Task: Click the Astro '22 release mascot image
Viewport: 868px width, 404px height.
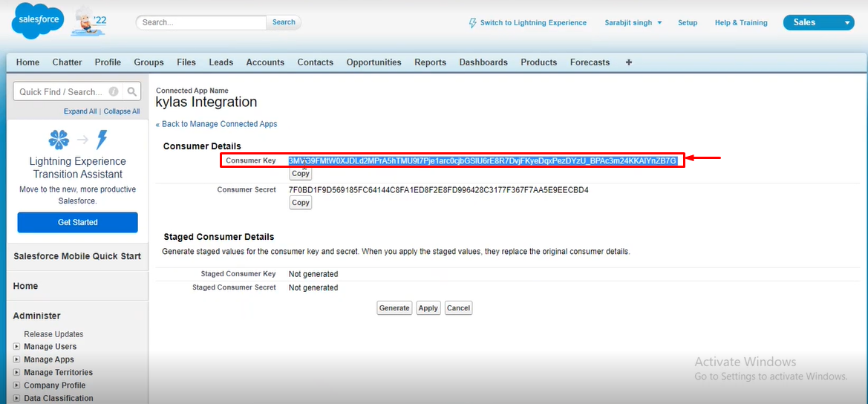Action: [88, 23]
